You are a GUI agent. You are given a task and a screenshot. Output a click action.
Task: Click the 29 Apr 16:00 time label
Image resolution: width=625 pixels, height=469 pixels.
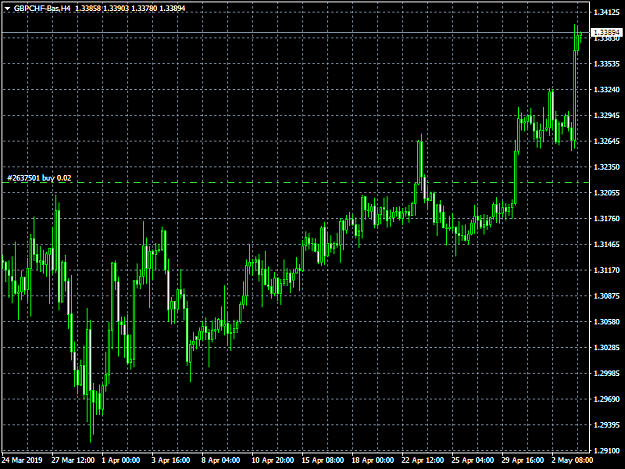click(523, 460)
